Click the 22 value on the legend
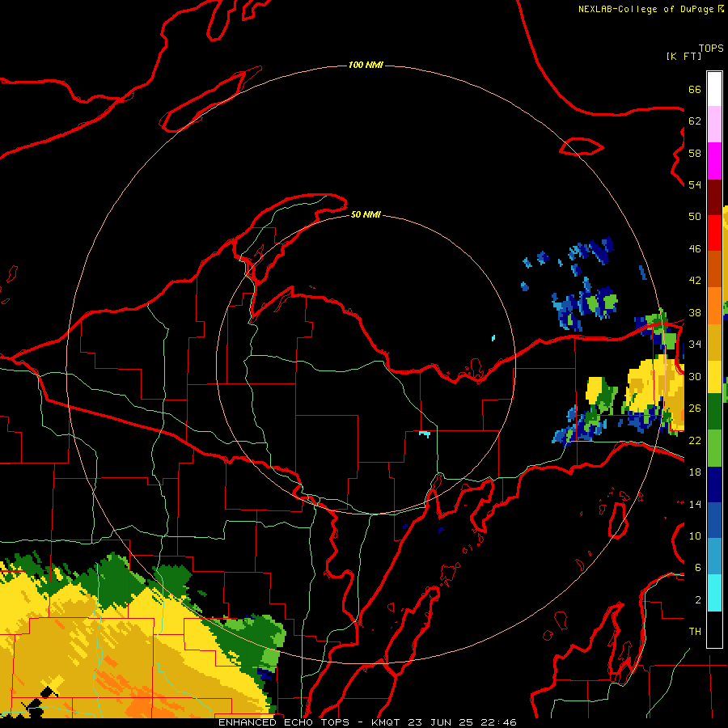The width and height of the screenshot is (728, 728). click(x=695, y=440)
